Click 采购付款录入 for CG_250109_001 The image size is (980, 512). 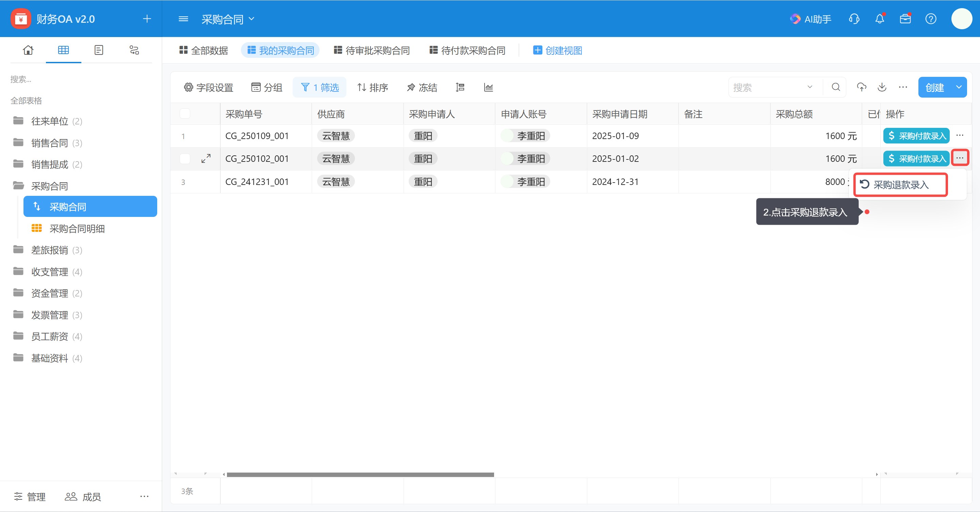point(916,136)
